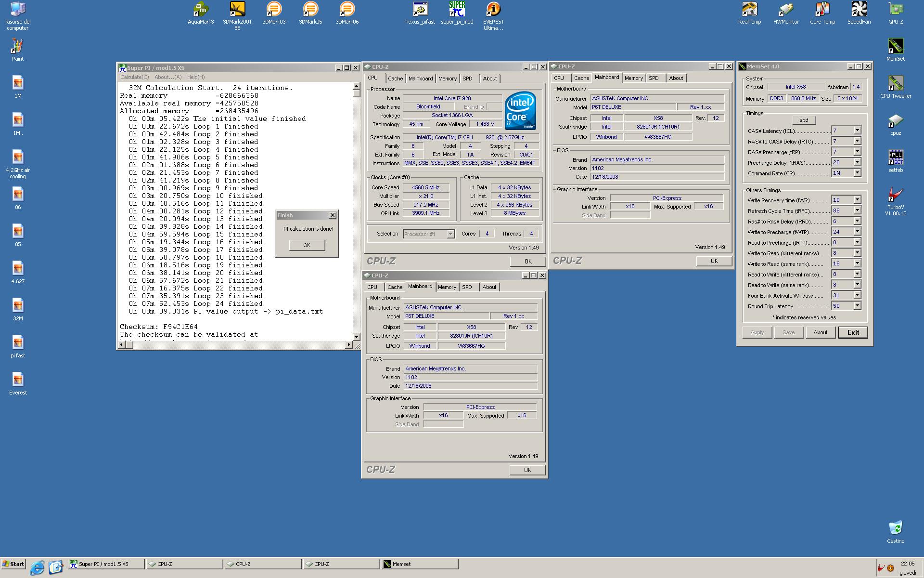Close the Finish dialog with X button
924x578 pixels.
click(332, 215)
